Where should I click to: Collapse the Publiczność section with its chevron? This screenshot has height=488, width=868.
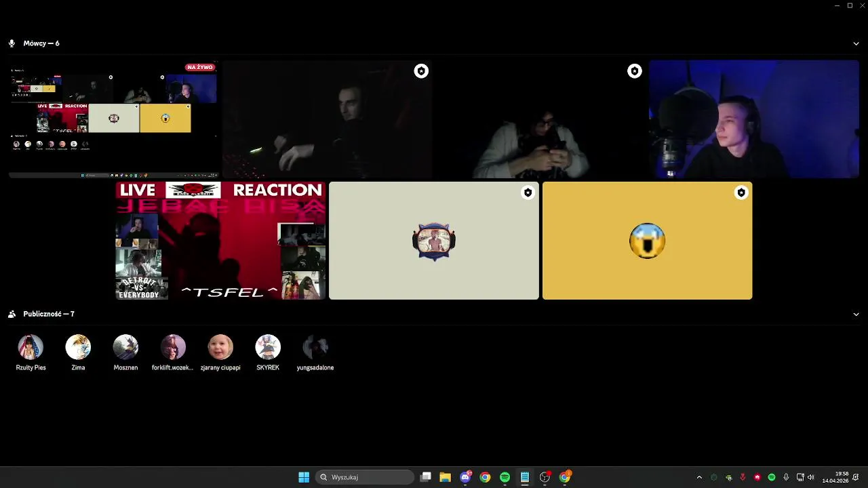point(856,314)
